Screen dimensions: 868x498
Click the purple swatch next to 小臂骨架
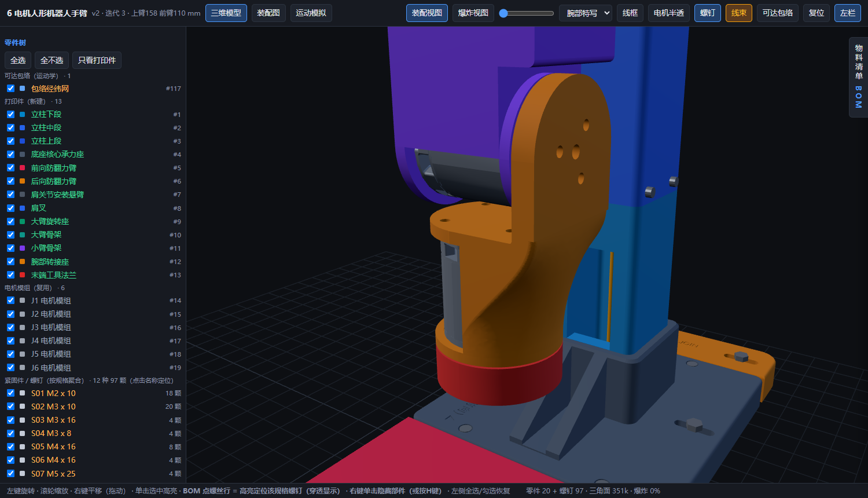pyautogui.click(x=22, y=248)
